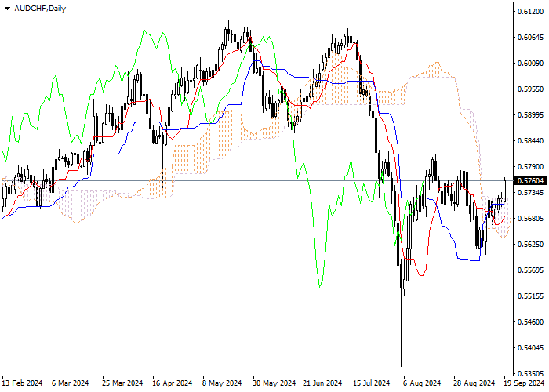Select price level 0.55695 on the scale
This screenshot has height=392, width=549.
click(x=531, y=270)
